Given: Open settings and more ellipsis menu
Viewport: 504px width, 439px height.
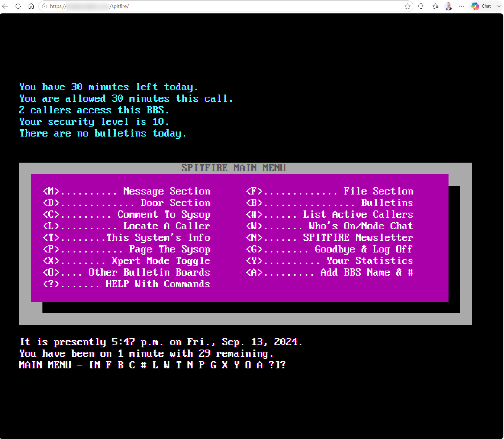Looking at the screenshot, I should click(461, 6).
